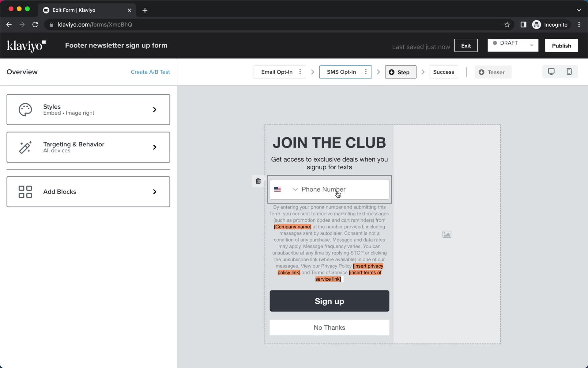Toggle the DRAFT status dropdown
This screenshot has width=588, height=368.
pyautogui.click(x=532, y=45)
